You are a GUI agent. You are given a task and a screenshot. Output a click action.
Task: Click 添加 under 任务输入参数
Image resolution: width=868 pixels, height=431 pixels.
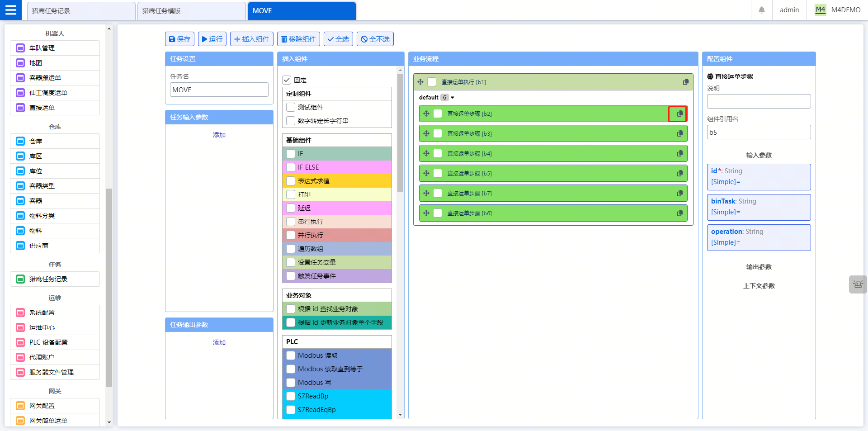pyautogui.click(x=219, y=135)
